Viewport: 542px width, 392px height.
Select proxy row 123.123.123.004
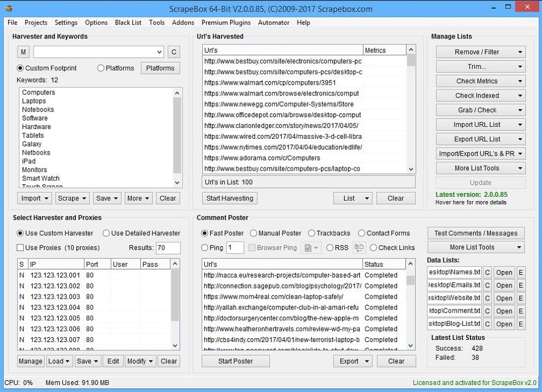tap(94, 307)
